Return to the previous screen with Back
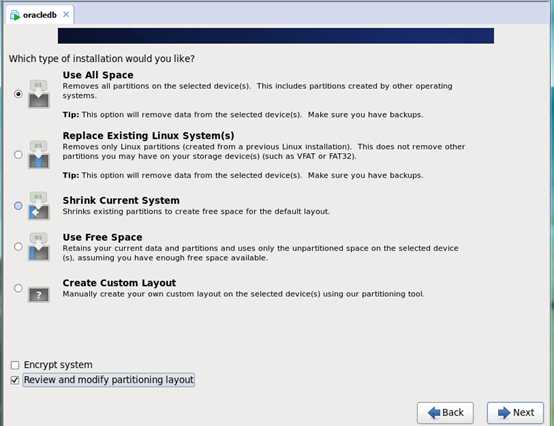 click(445, 413)
